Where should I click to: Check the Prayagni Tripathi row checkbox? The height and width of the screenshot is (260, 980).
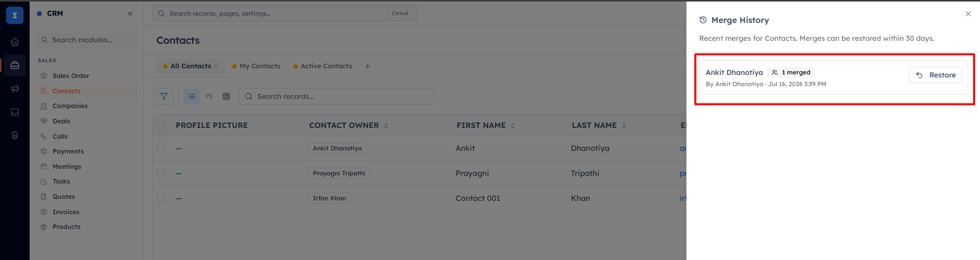click(x=161, y=172)
